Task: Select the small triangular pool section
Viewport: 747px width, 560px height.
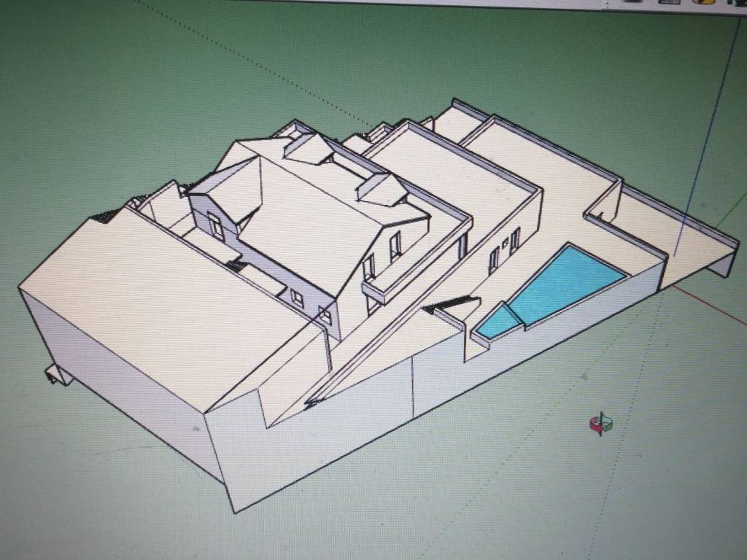Action: (x=497, y=323)
